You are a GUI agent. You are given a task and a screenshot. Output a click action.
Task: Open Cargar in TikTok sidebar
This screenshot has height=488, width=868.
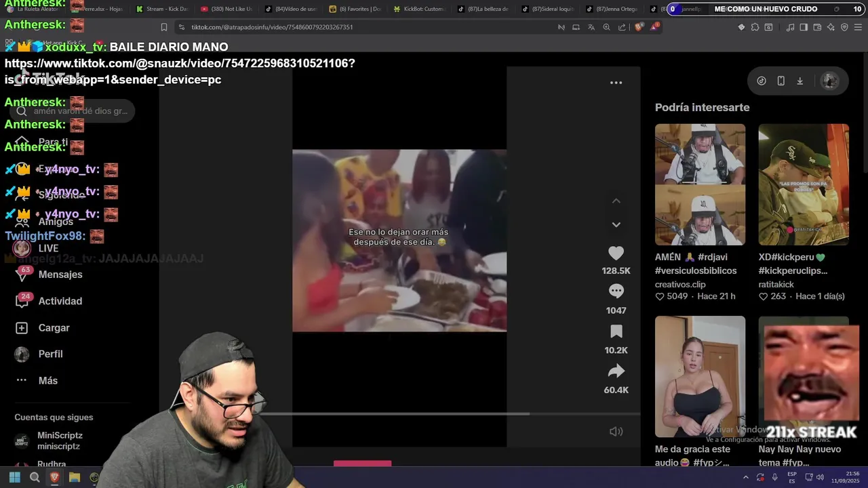(54, 327)
